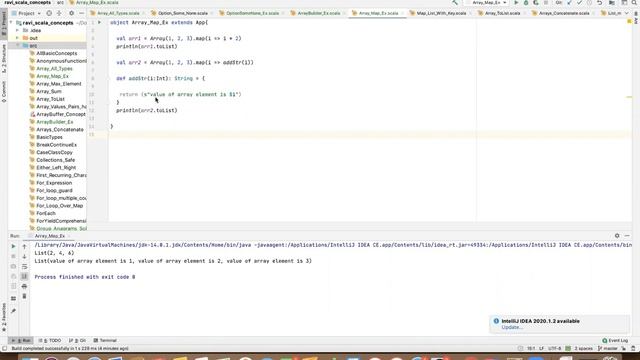Show Git history clock icon

point(589,2)
